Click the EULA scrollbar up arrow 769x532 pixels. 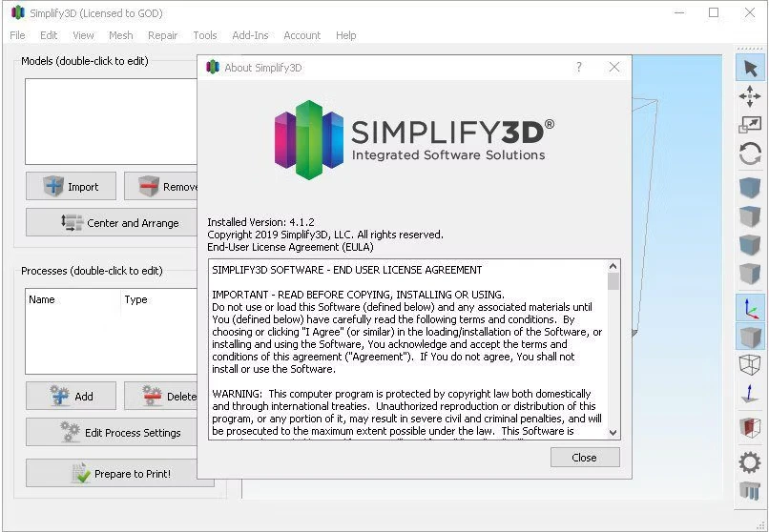click(x=613, y=267)
